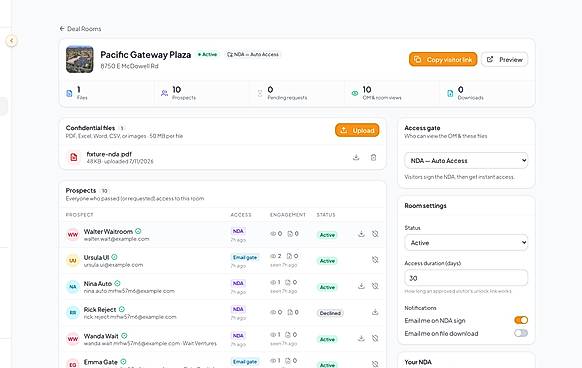Click Walter Waitroom's verified check icon
This screenshot has height=368, width=582.
138,231
